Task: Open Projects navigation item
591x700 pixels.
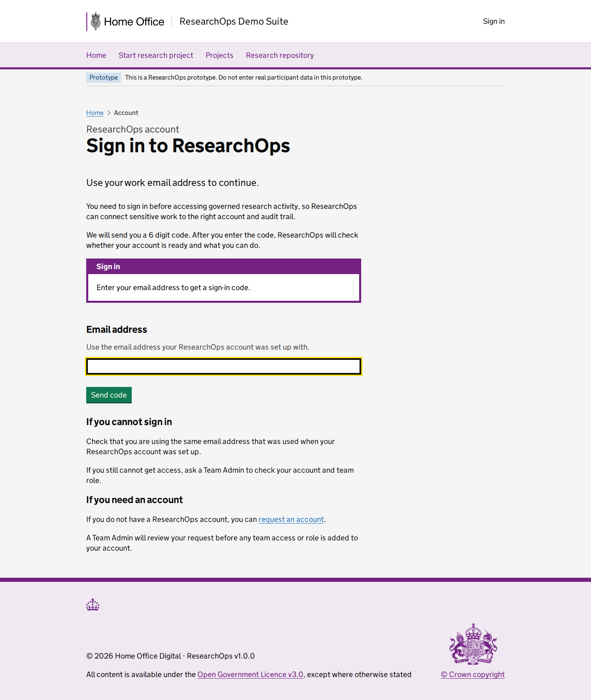Action: (x=220, y=55)
